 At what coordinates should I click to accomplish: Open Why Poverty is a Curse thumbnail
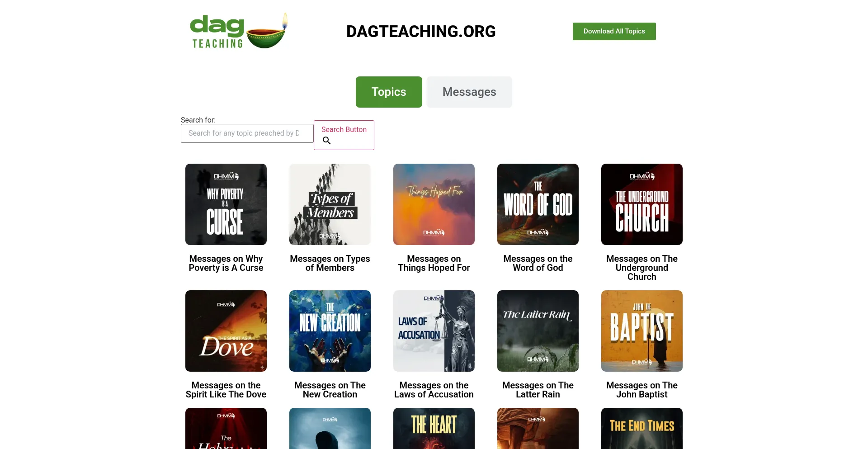point(226,204)
